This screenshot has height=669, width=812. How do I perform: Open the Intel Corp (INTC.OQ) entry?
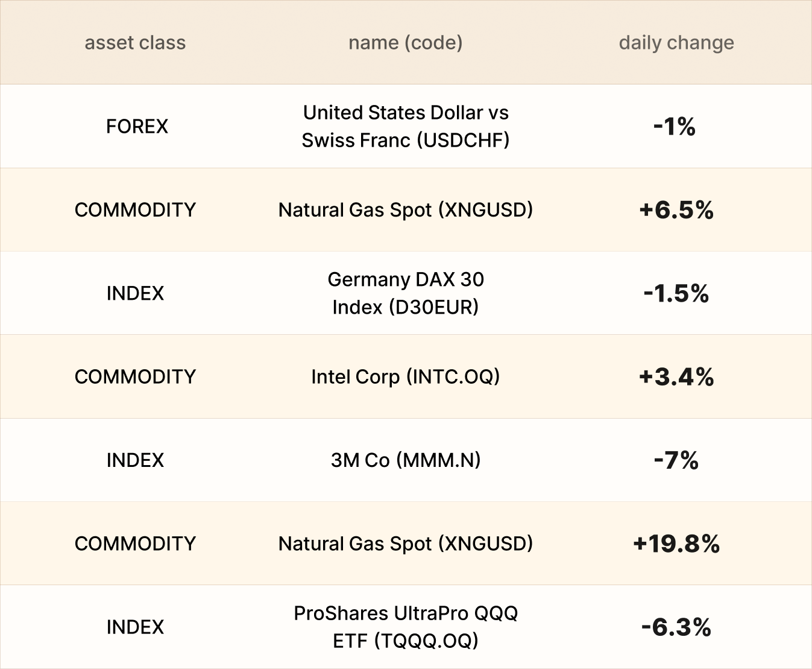coord(405,377)
